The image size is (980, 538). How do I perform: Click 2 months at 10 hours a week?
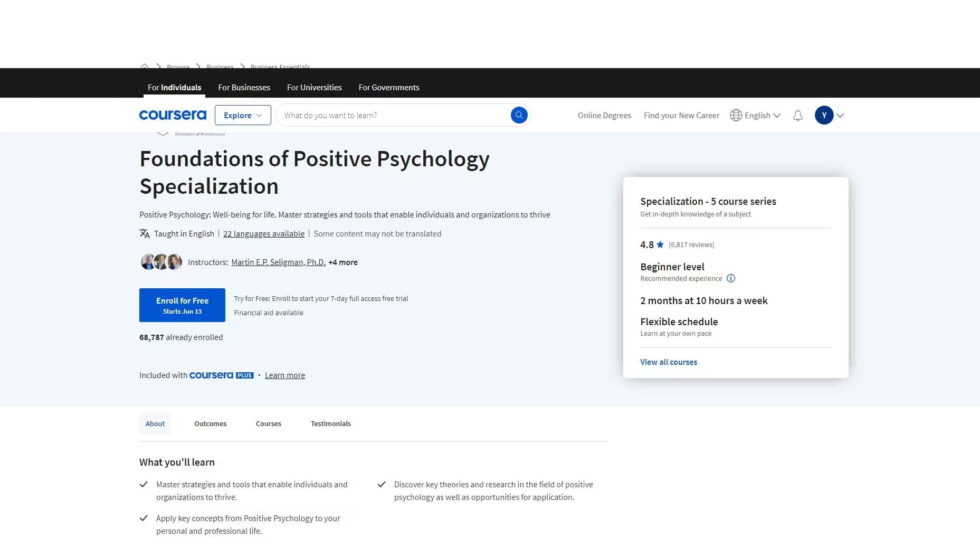coord(704,300)
